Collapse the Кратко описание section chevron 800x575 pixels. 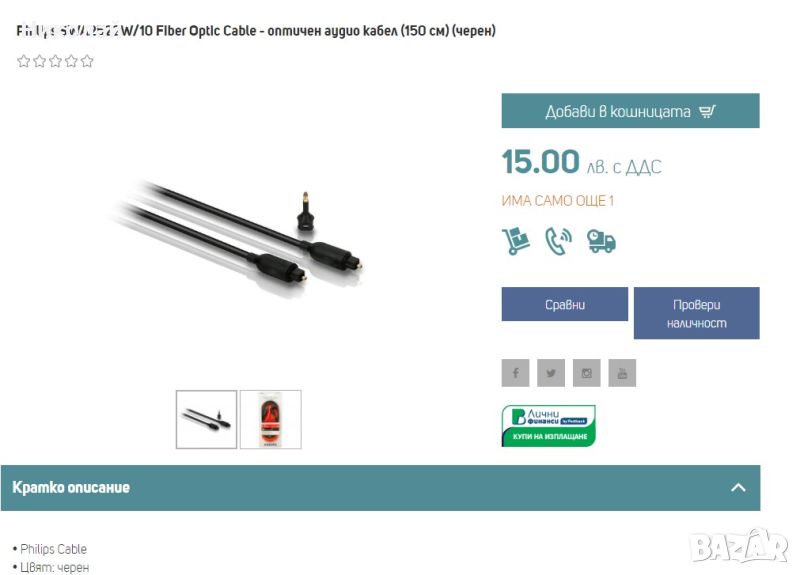click(x=738, y=487)
